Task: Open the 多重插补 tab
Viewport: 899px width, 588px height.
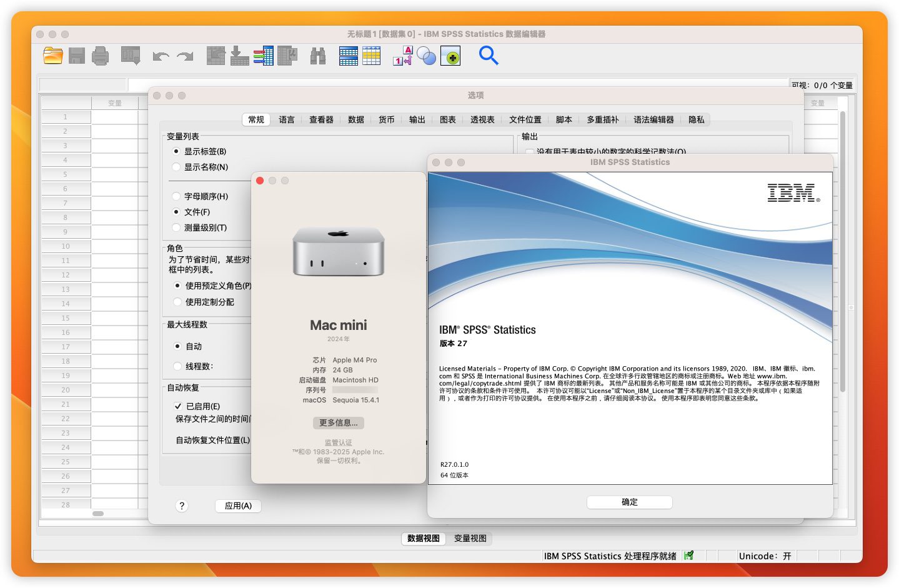Action: (603, 120)
